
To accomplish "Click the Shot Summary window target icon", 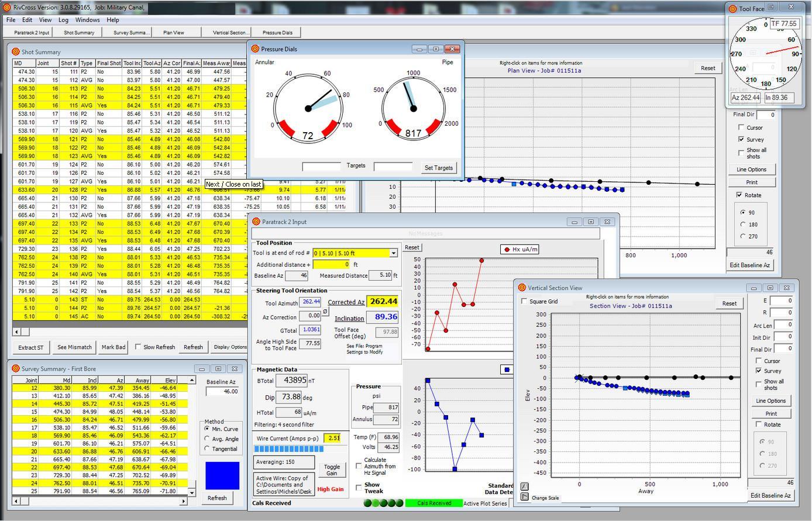I will click(16, 52).
